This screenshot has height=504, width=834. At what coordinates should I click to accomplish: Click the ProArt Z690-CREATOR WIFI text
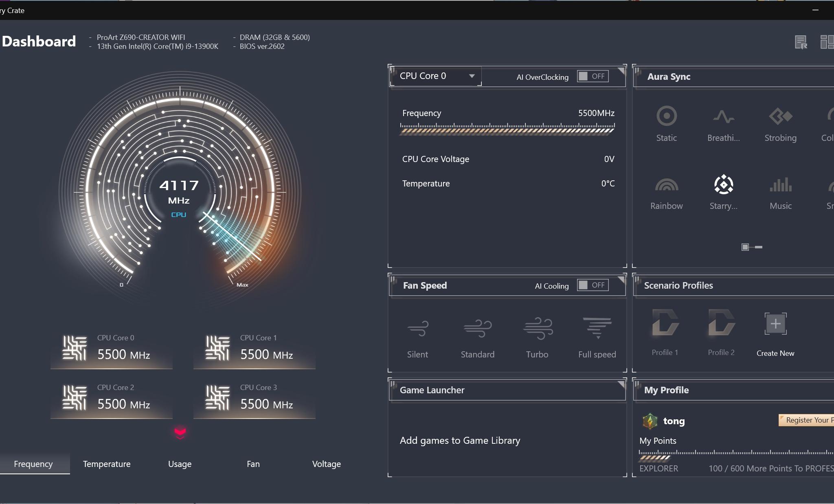coord(141,37)
